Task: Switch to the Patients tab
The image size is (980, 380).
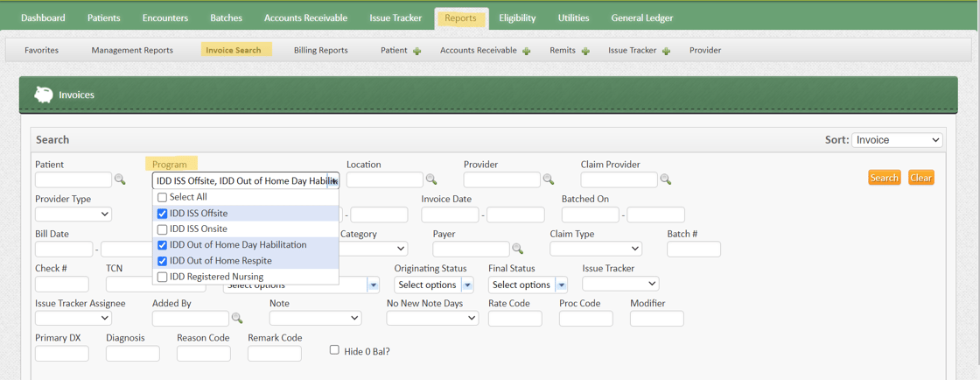Action: (x=104, y=18)
